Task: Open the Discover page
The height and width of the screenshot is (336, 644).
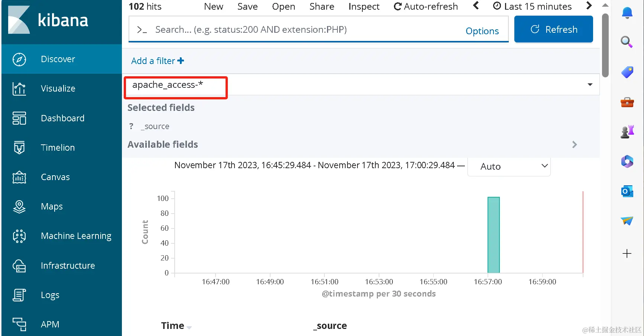Action: coord(58,59)
